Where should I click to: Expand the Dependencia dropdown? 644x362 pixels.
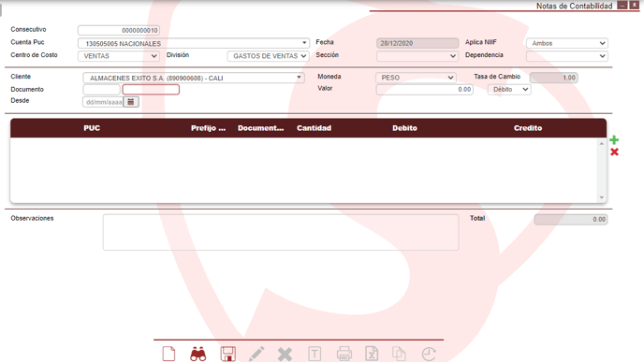point(567,56)
